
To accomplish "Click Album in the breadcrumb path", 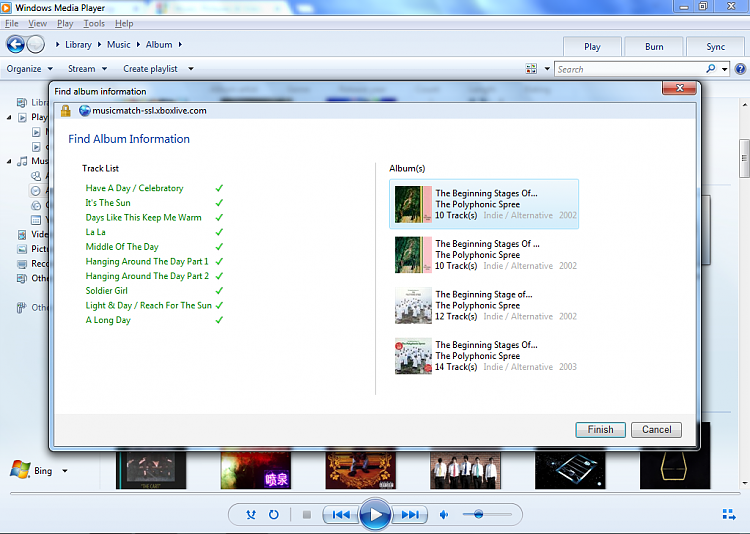I will coord(159,44).
